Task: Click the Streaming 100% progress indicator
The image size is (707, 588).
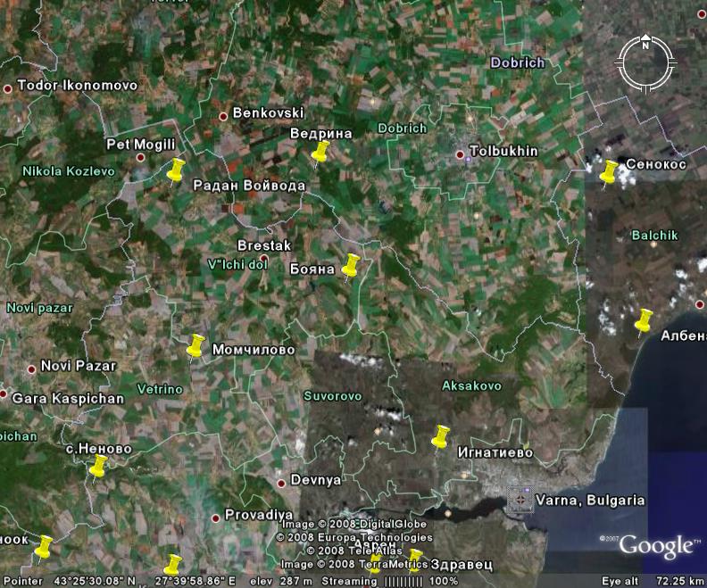Action: pos(389,581)
